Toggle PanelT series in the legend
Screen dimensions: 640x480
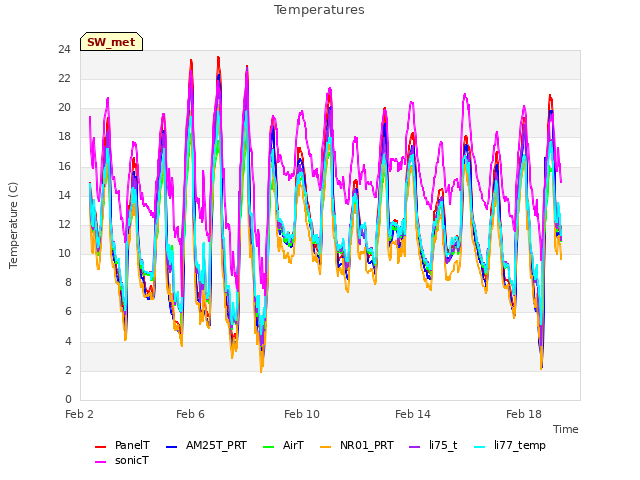(122, 445)
